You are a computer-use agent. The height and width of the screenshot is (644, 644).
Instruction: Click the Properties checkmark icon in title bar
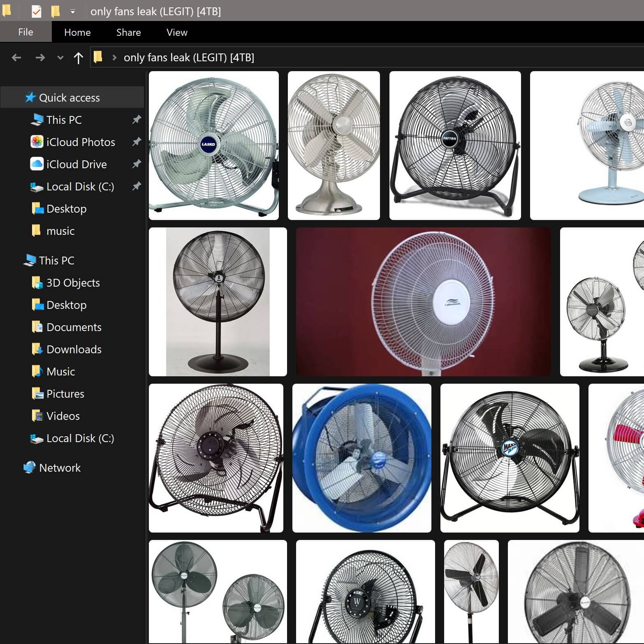point(36,12)
